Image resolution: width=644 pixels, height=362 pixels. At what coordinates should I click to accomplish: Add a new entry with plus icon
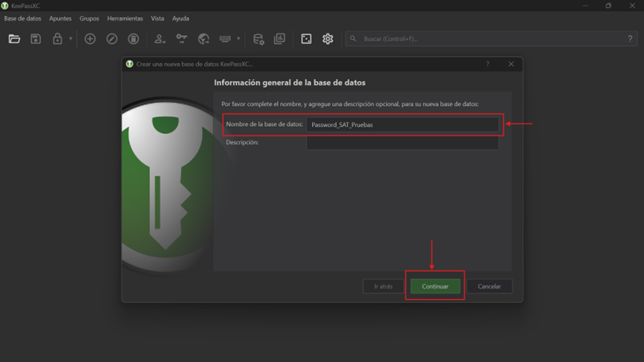tap(90, 39)
